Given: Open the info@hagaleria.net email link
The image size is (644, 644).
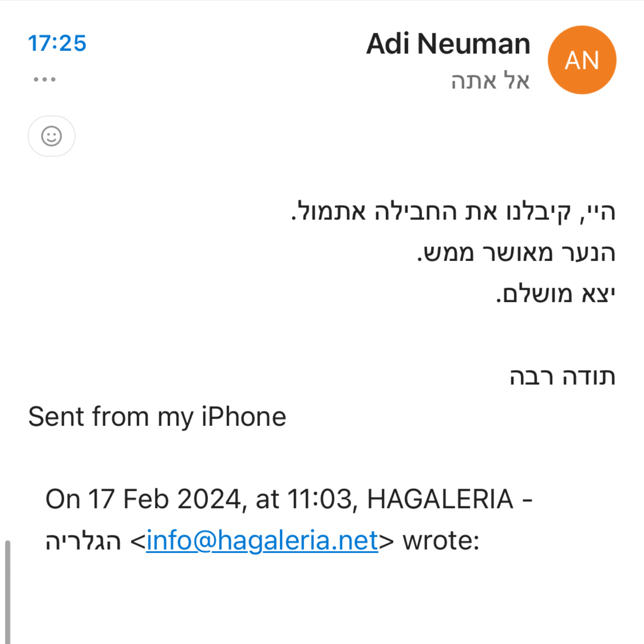Looking at the screenshot, I should click(x=262, y=540).
